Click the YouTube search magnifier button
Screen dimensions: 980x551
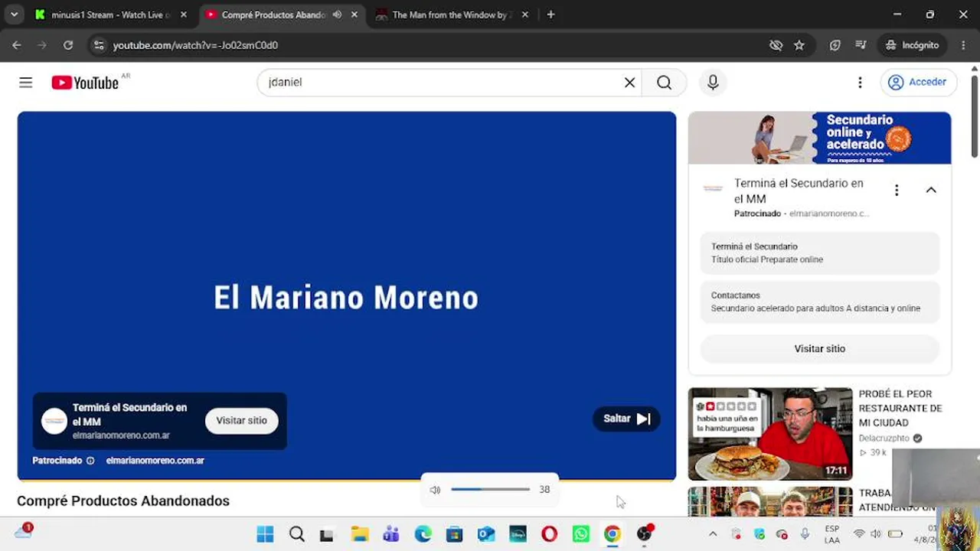click(x=664, y=83)
